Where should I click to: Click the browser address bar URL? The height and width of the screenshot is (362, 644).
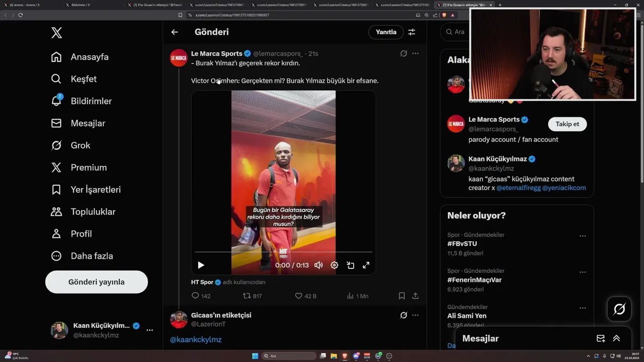232,15
